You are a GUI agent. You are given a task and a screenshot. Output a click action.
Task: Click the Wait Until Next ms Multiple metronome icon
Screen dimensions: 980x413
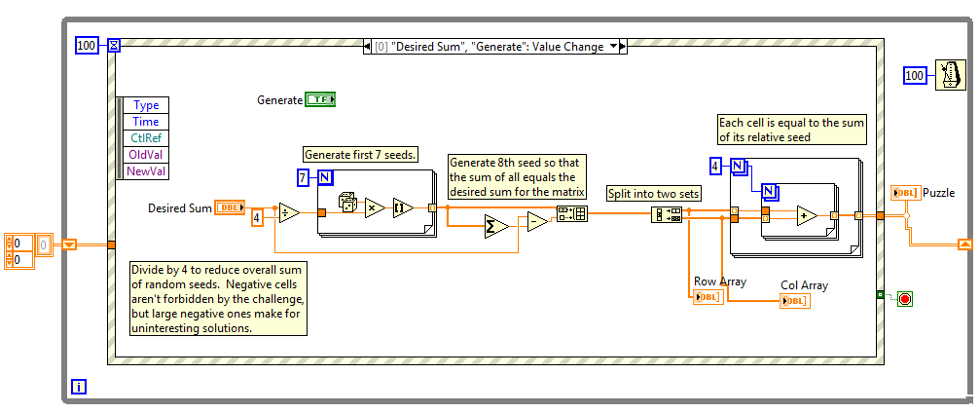coord(951,75)
